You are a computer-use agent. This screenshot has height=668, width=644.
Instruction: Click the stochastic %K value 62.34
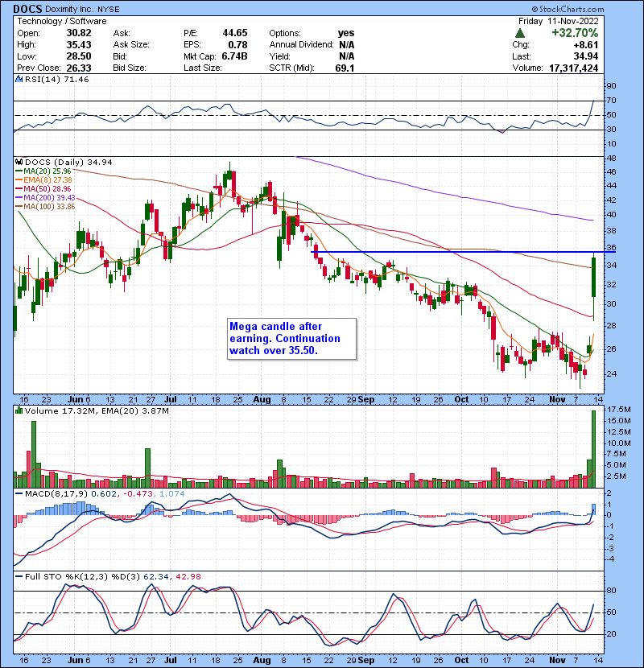coord(156,577)
